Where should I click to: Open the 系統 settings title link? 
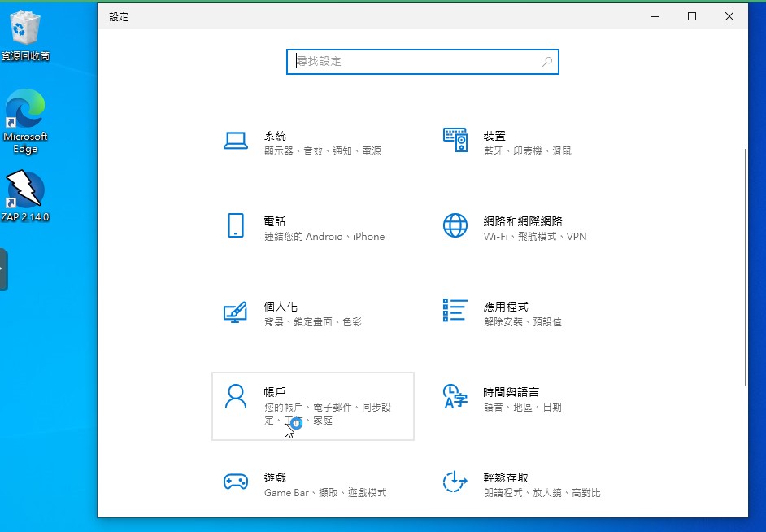point(275,136)
